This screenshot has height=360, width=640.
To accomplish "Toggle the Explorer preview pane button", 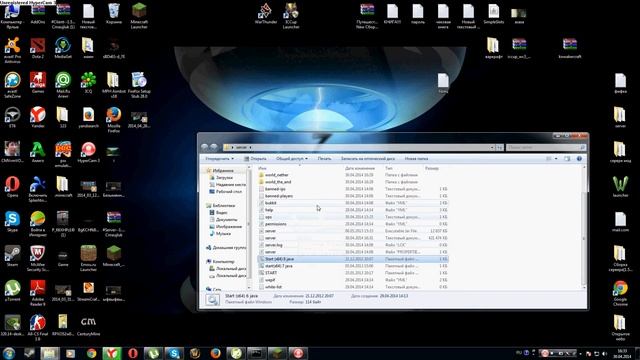I will tap(567, 159).
